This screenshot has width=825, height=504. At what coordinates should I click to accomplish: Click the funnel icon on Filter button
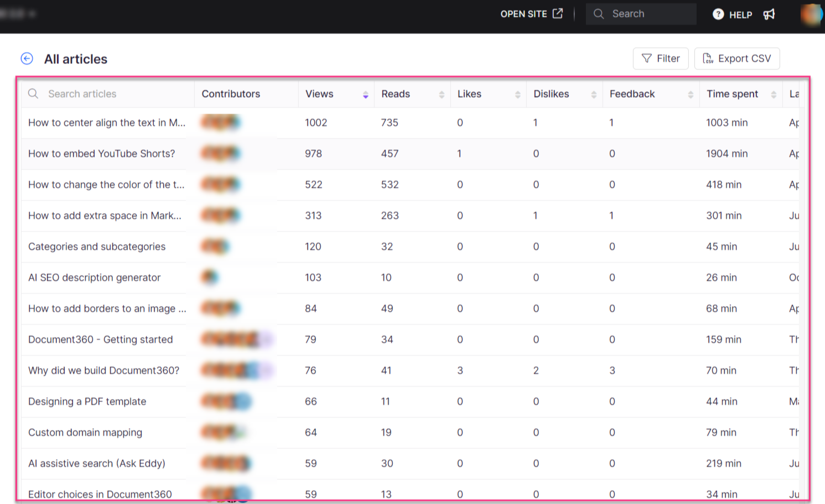646,58
